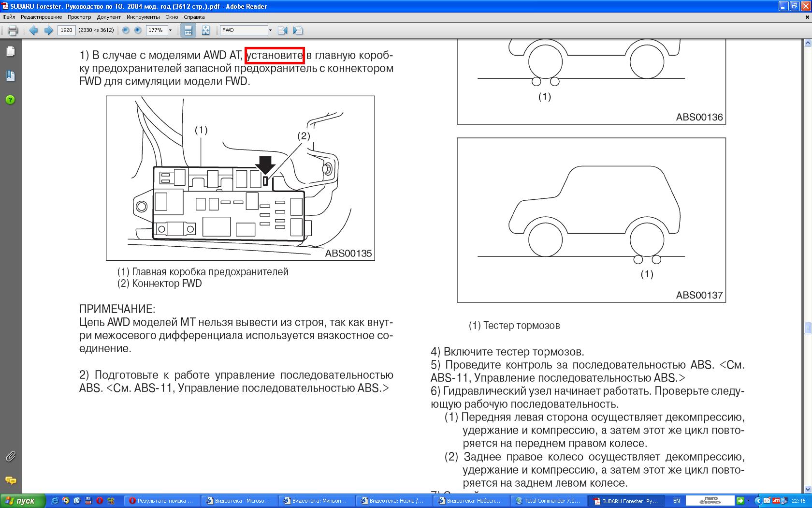
Task: Open the Документ menu
Action: [x=109, y=17]
